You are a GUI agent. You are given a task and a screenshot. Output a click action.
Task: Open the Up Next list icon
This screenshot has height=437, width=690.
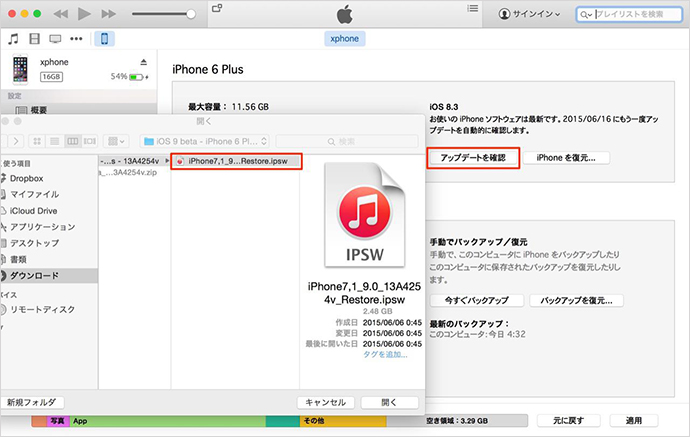click(473, 8)
